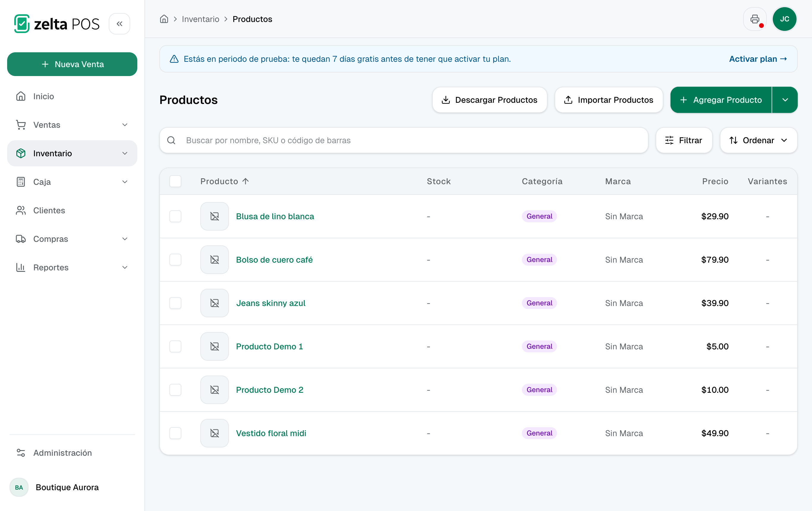
Task: Click the zelta POS logo
Action: [x=57, y=23]
